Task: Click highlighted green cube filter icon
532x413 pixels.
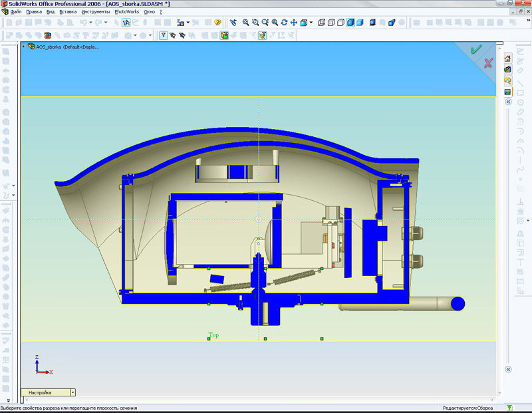Action: click(224, 35)
